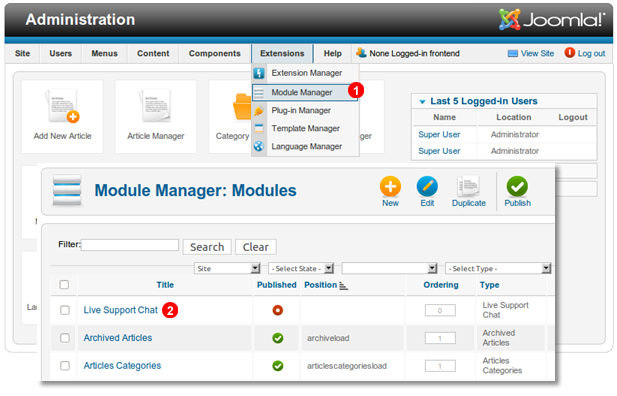Open the Articles Categories module link
Image resolution: width=617 pixels, height=396 pixels.
(x=122, y=366)
